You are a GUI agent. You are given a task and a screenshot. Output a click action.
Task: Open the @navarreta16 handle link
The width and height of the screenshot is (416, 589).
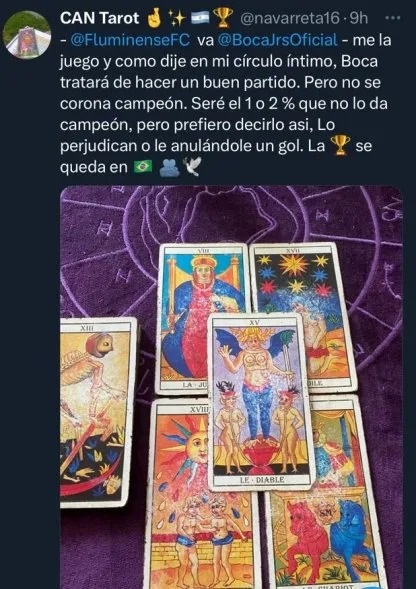(289, 18)
